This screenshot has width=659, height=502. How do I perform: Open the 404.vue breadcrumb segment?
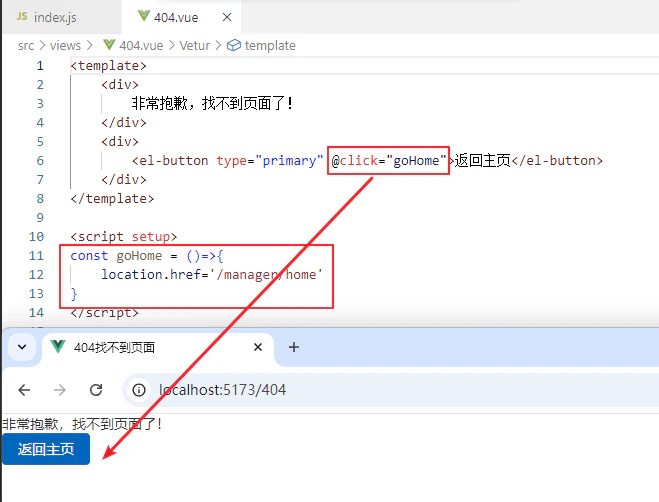[141, 45]
